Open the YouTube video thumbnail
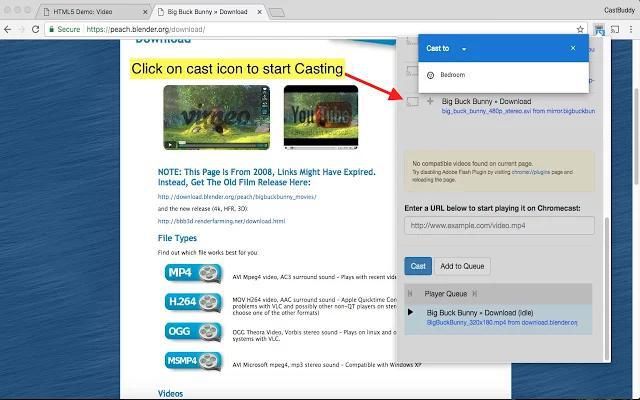This screenshot has width=640, height=400. pos(321,117)
